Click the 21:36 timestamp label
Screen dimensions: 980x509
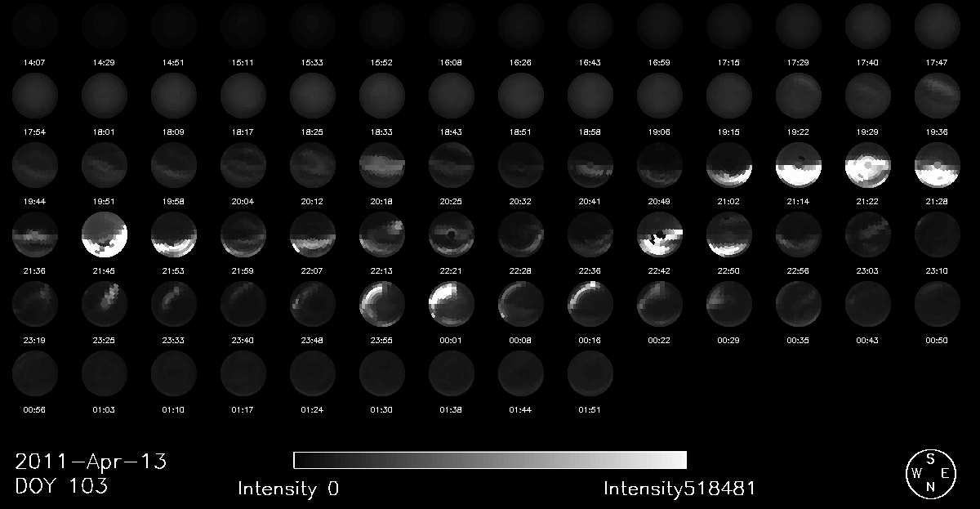(35, 270)
